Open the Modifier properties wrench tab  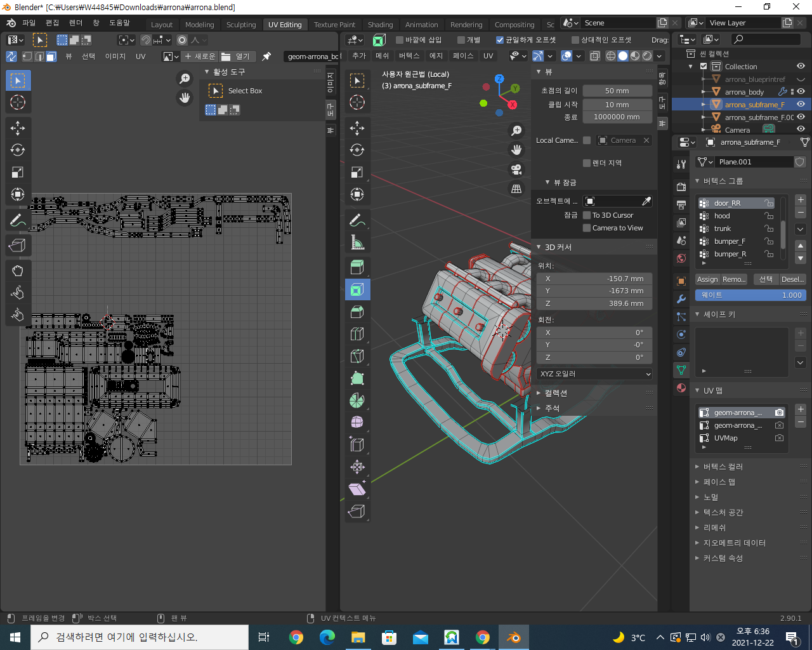681,299
